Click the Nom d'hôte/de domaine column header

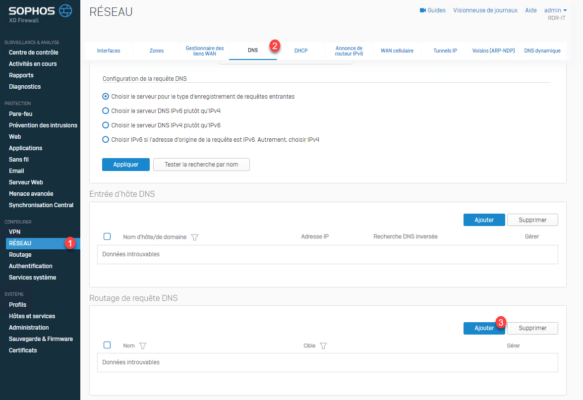[155, 237]
